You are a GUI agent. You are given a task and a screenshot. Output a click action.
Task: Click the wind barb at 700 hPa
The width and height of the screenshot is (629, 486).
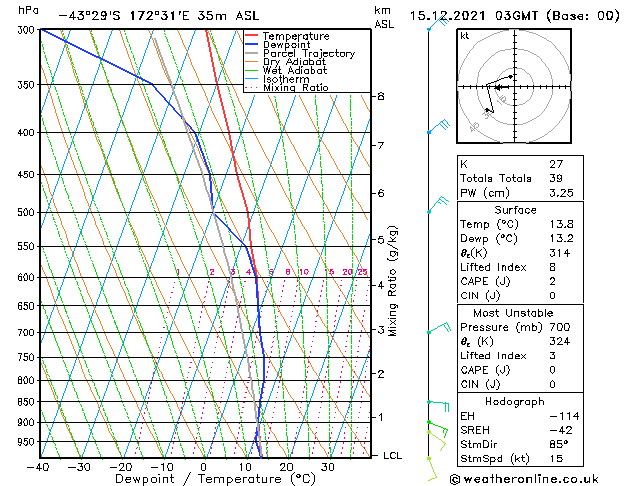[437, 328]
